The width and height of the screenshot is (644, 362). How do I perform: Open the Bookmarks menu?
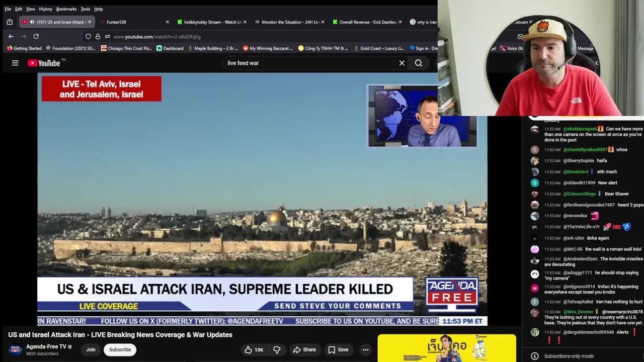[x=66, y=9]
